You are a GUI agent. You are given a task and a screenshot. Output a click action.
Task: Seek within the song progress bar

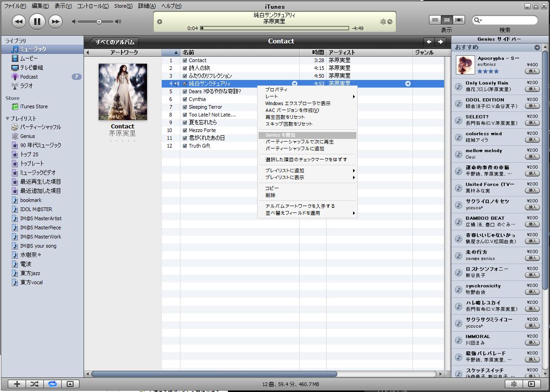tap(275, 28)
